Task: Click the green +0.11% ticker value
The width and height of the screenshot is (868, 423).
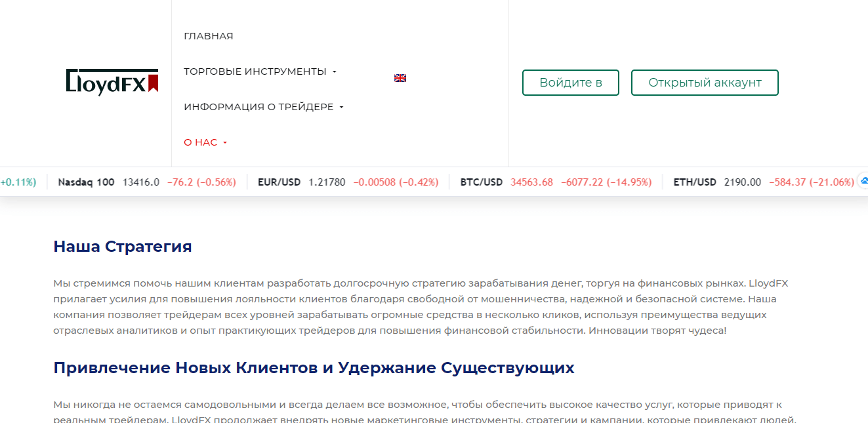Action: tap(18, 182)
